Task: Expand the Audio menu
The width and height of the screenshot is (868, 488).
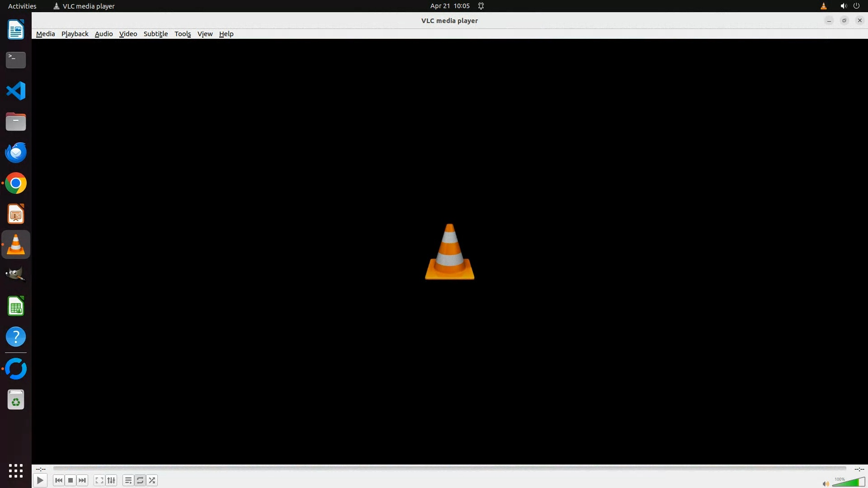Action: (104, 34)
